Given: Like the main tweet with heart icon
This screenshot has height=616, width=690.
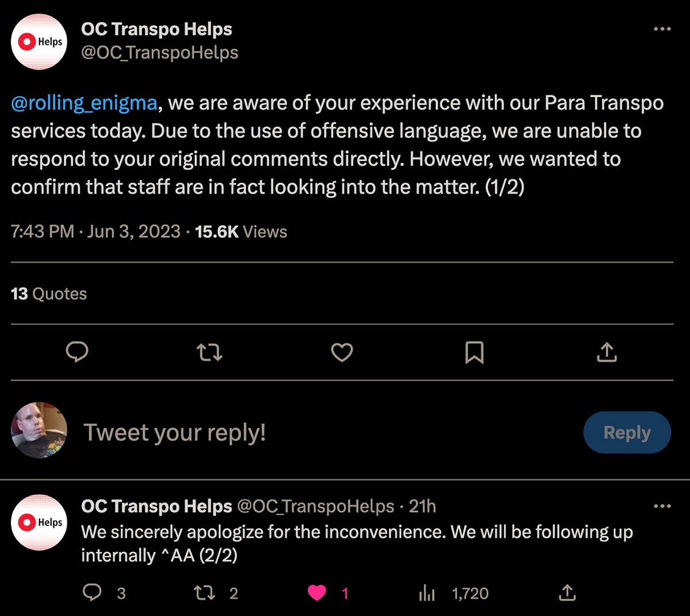Looking at the screenshot, I should 342,352.
